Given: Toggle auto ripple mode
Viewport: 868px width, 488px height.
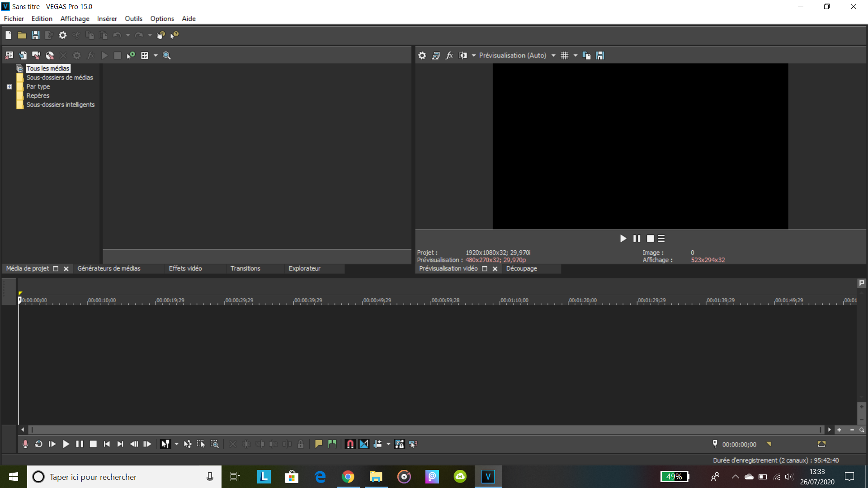Looking at the screenshot, I should pyautogui.click(x=377, y=444).
